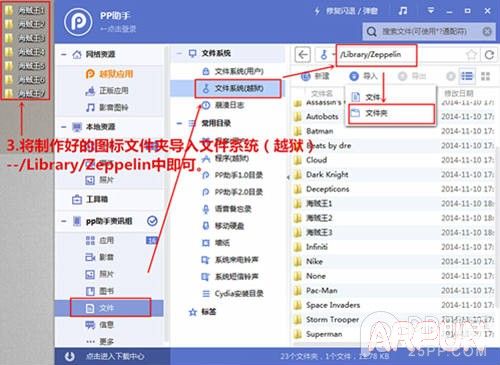Open the music ringtone item in sidebar

(x=107, y=107)
